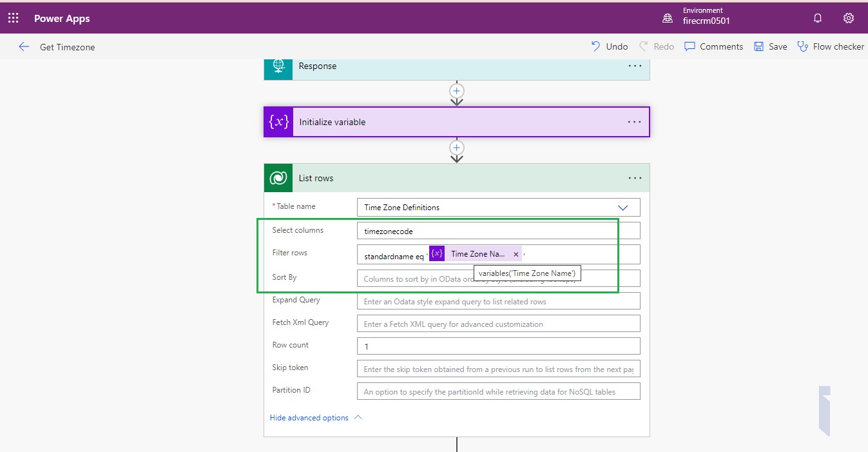The height and width of the screenshot is (452, 868).
Task: Save the flow
Action: click(x=770, y=46)
